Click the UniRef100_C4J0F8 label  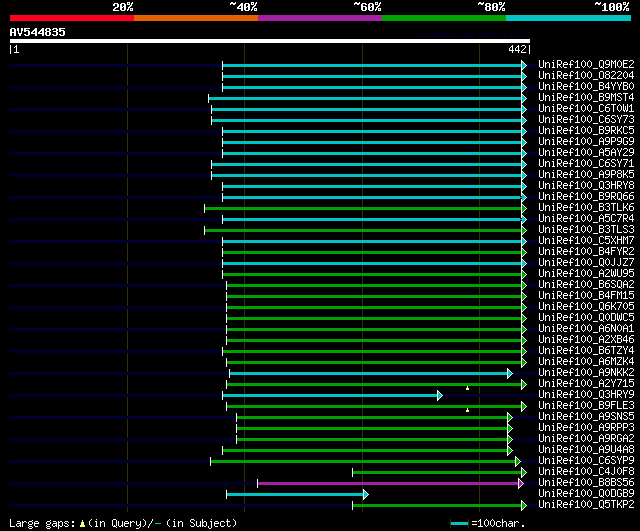coord(586,472)
